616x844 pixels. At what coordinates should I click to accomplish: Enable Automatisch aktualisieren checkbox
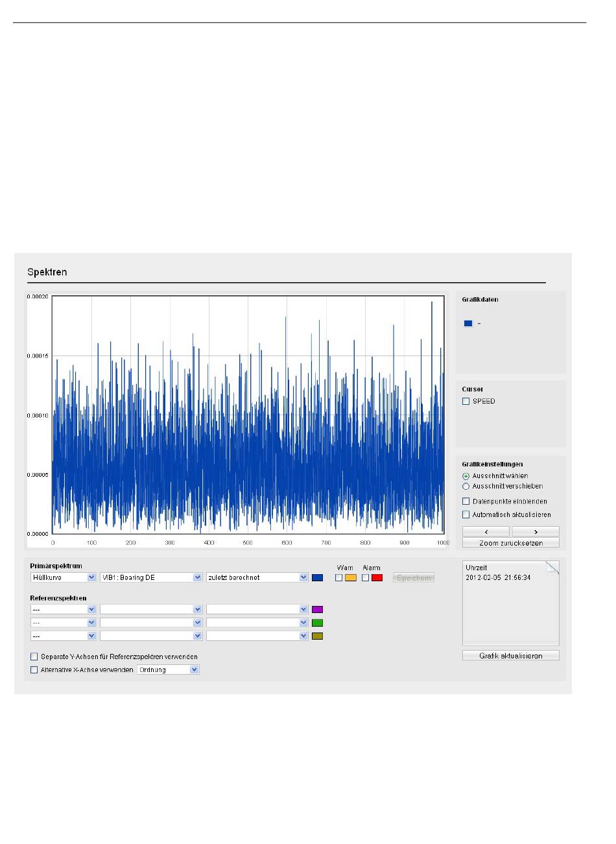[x=466, y=514]
